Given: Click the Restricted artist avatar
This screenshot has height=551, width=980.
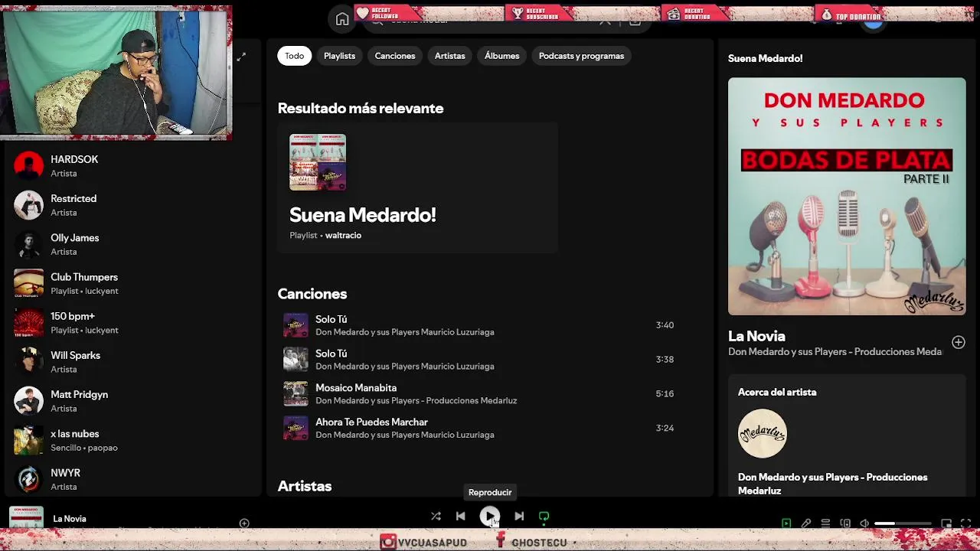Looking at the screenshot, I should [x=29, y=205].
